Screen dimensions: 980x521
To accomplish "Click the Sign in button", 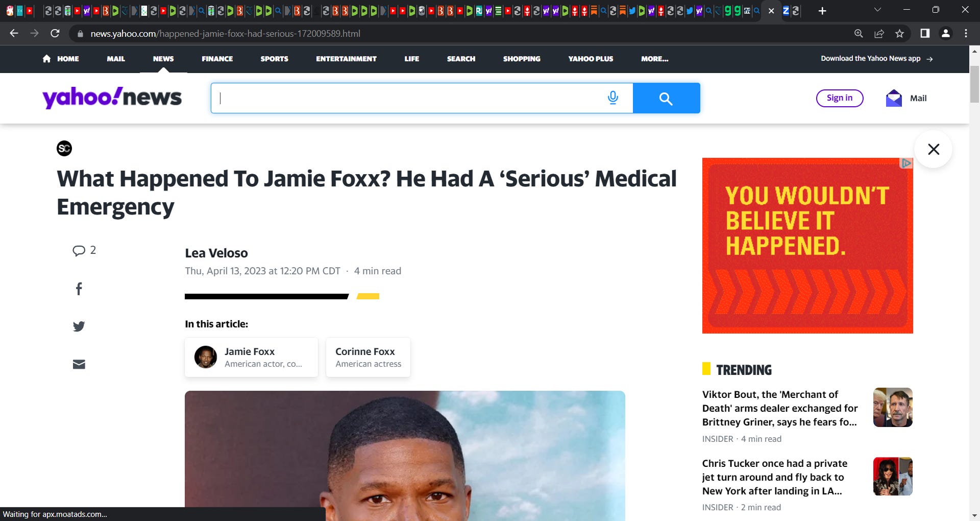I will coord(840,98).
